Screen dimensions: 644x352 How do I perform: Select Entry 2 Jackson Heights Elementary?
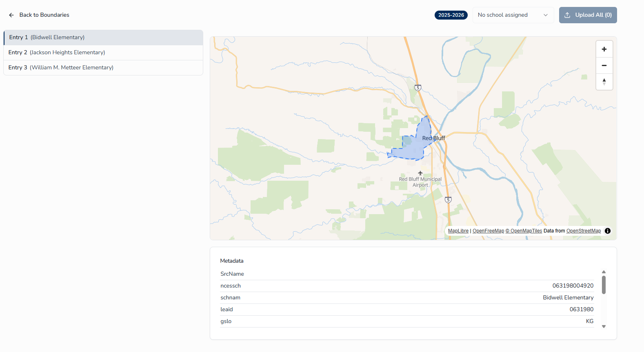pos(103,53)
